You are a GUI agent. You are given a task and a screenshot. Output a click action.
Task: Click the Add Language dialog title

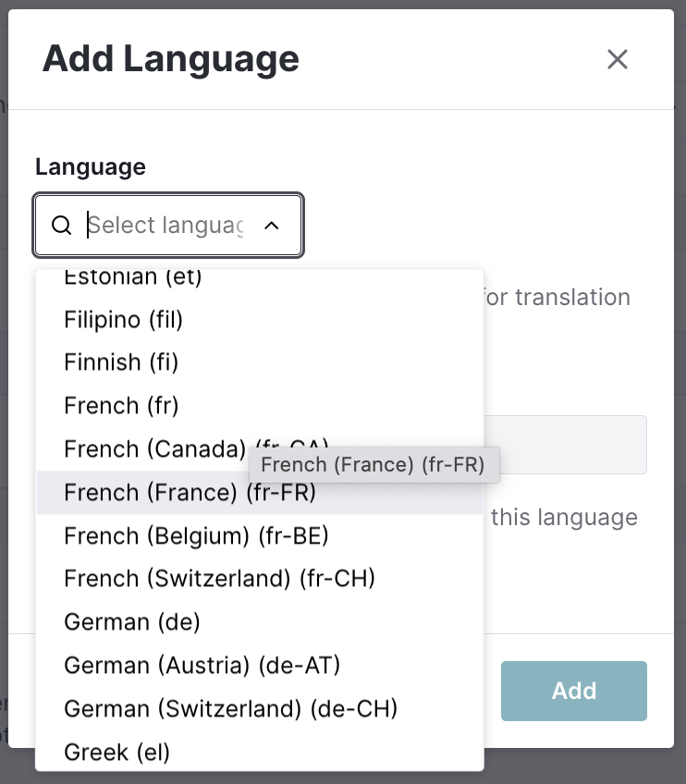[170, 59]
